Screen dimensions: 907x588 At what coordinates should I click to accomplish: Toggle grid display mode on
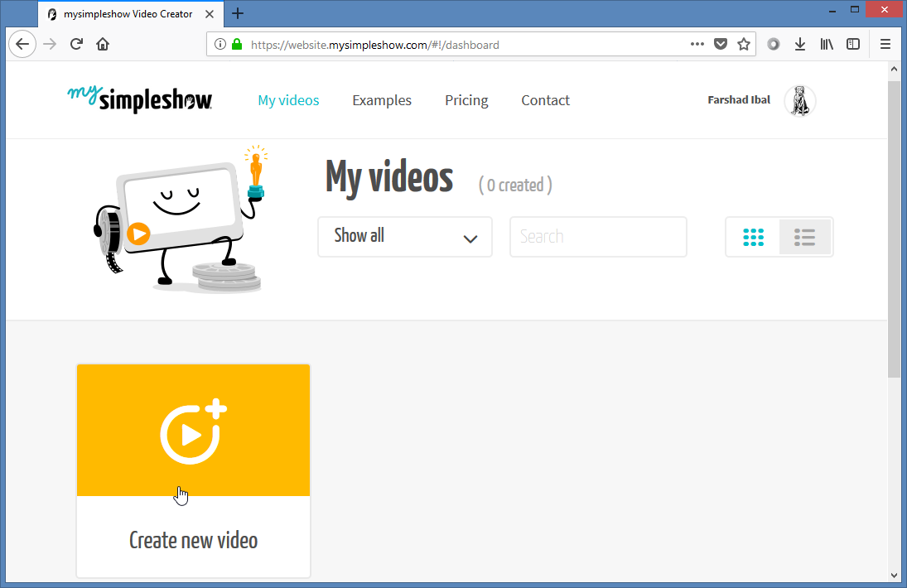pyautogui.click(x=753, y=237)
